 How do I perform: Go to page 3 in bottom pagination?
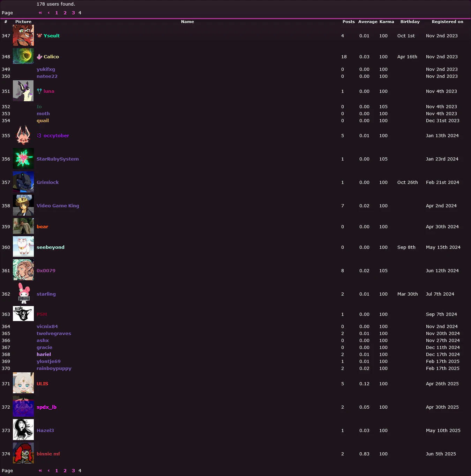(73, 471)
